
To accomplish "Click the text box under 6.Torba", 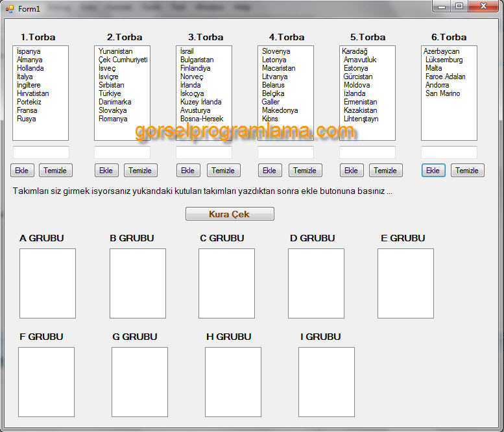I will click(x=449, y=152).
